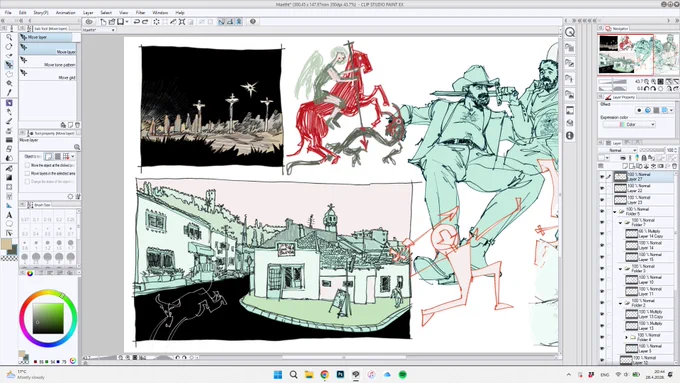
Task: Open the Edit menu
Action: point(22,13)
